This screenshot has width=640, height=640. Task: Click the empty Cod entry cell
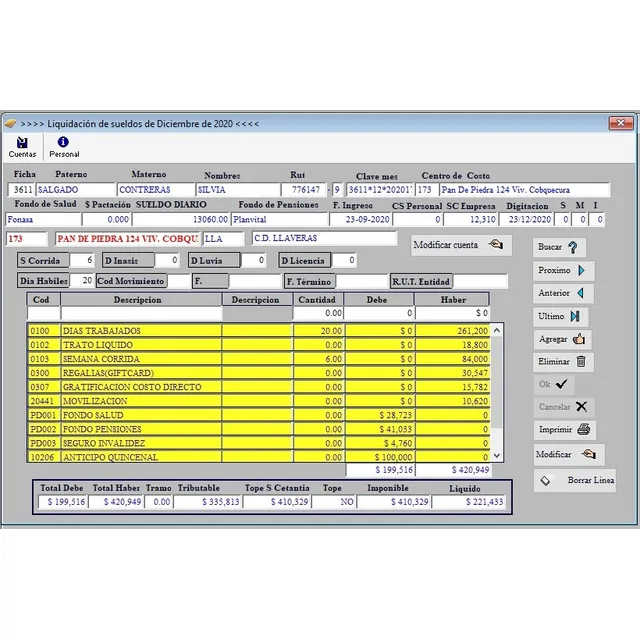[x=43, y=313]
